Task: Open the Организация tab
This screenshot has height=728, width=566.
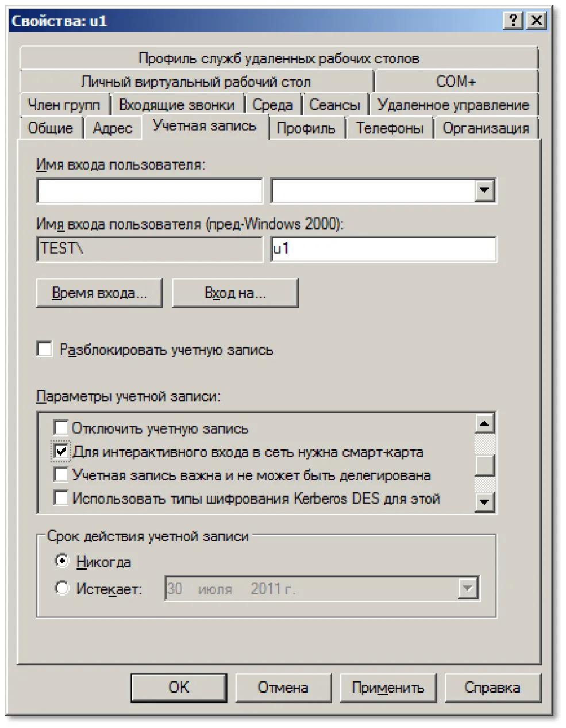Action: coord(486,128)
